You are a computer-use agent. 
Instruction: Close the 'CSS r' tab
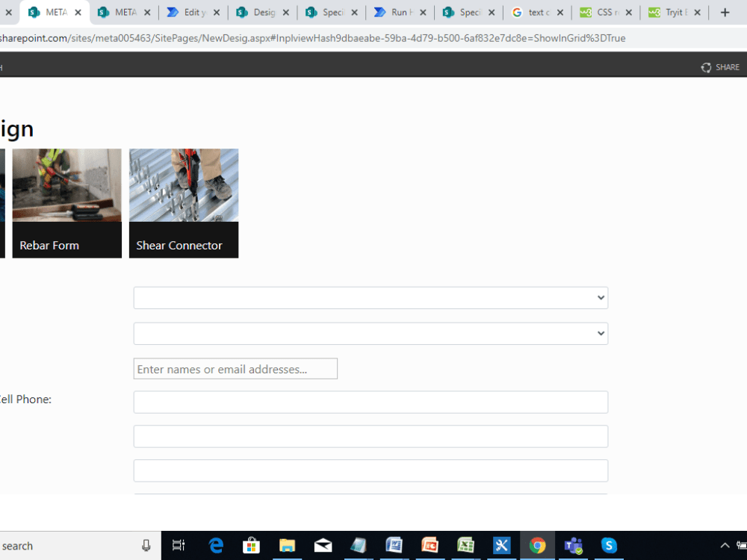(x=629, y=13)
